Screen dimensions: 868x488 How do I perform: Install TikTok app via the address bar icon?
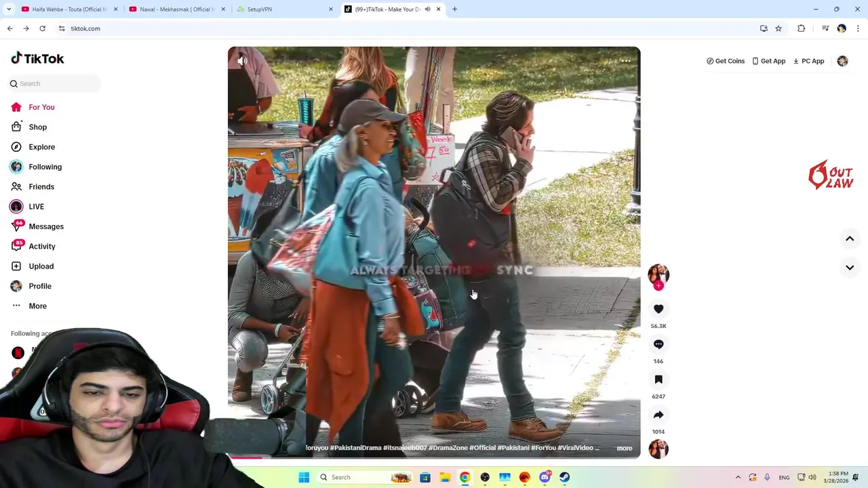click(764, 28)
